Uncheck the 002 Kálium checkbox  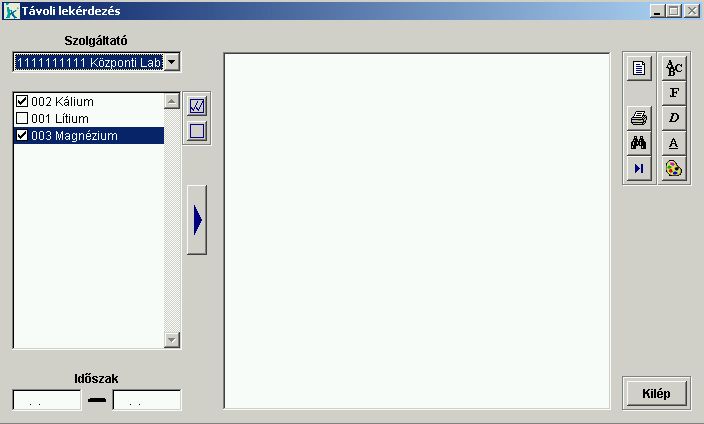coord(22,102)
